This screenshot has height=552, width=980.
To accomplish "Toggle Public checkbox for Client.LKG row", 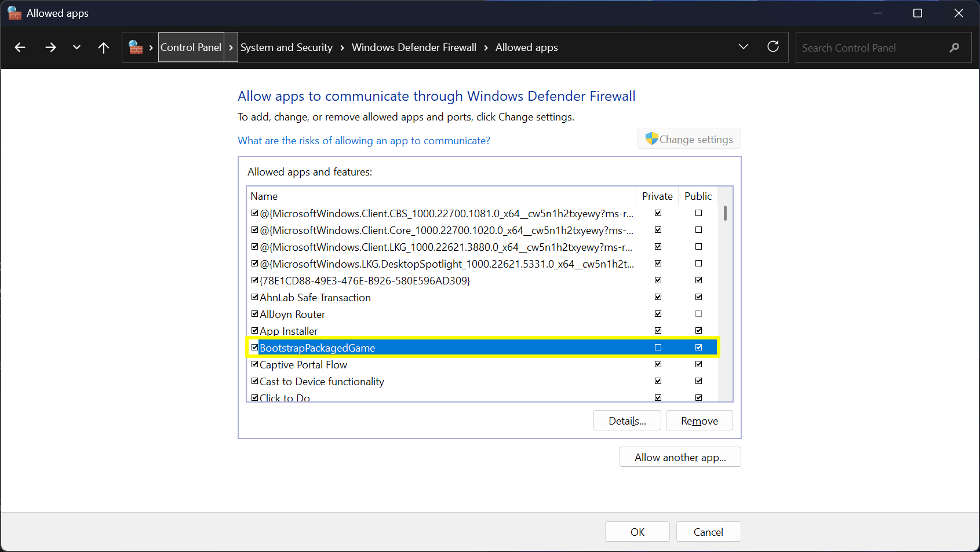I will [698, 247].
